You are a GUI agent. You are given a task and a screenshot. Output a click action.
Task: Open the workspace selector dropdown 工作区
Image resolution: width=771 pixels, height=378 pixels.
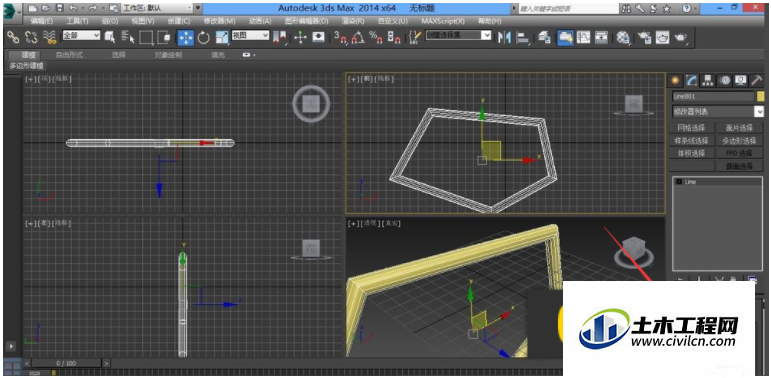[x=157, y=8]
